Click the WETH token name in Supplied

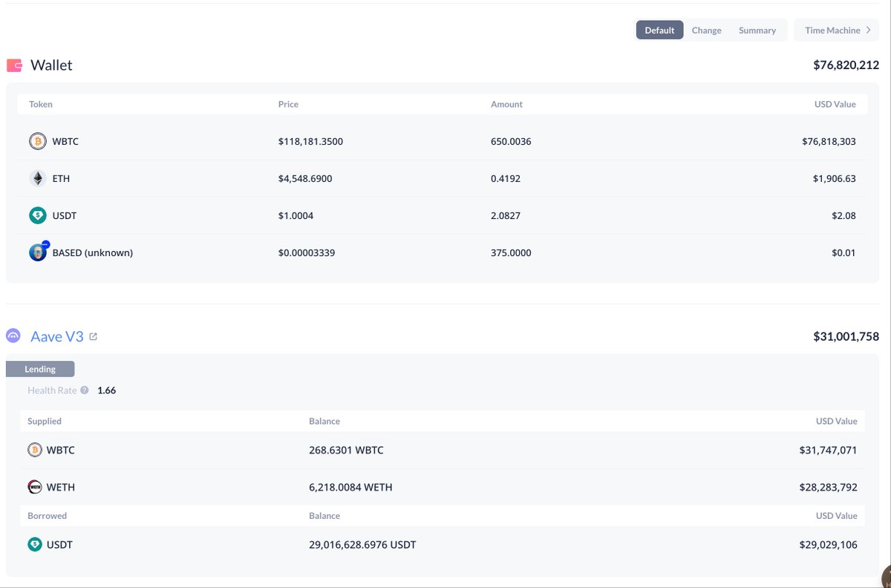click(x=61, y=487)
